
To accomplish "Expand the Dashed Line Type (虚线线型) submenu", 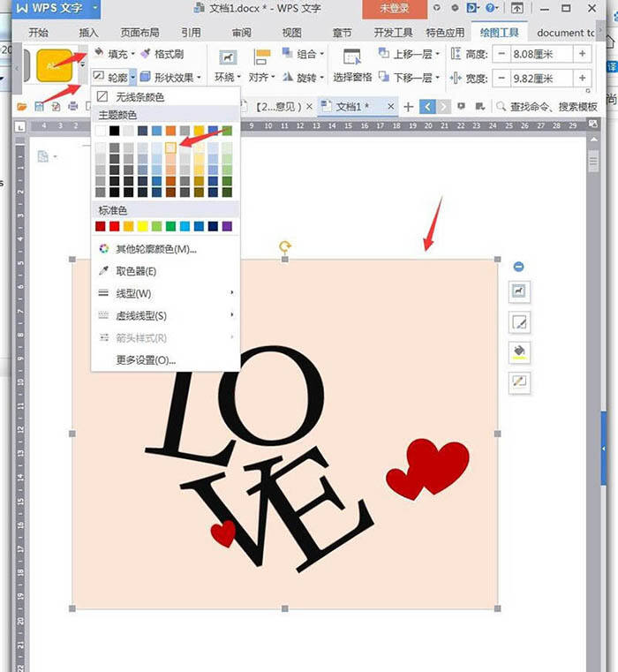I will pos(141,315).
